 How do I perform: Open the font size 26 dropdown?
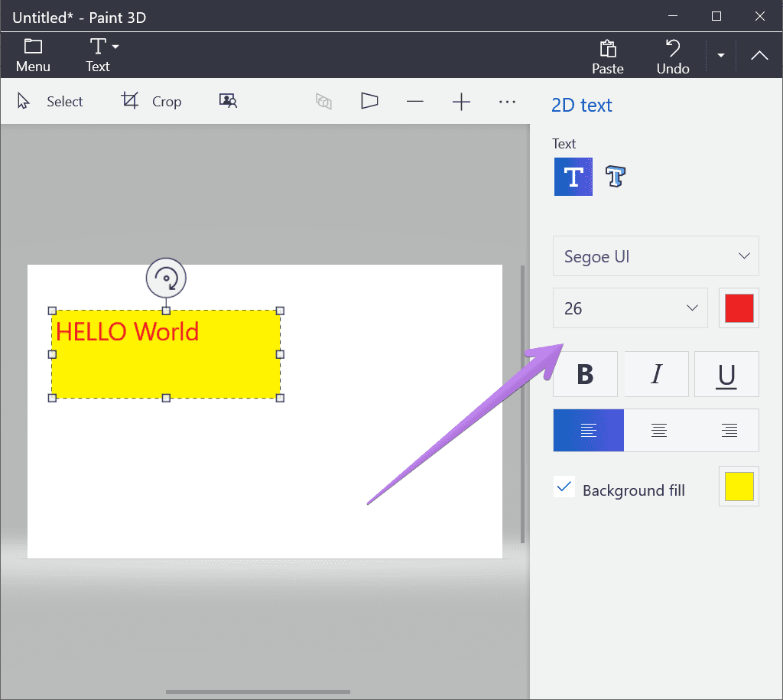[630, 308]
